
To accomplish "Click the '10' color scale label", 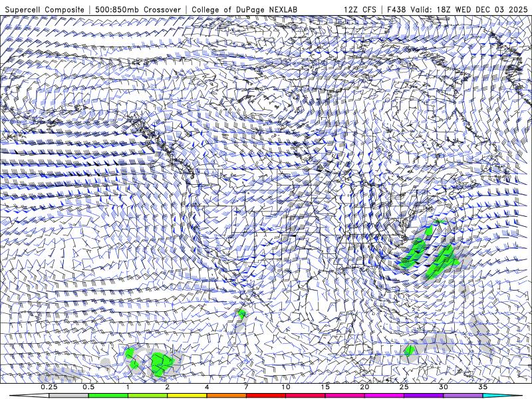I will (286, 387).
